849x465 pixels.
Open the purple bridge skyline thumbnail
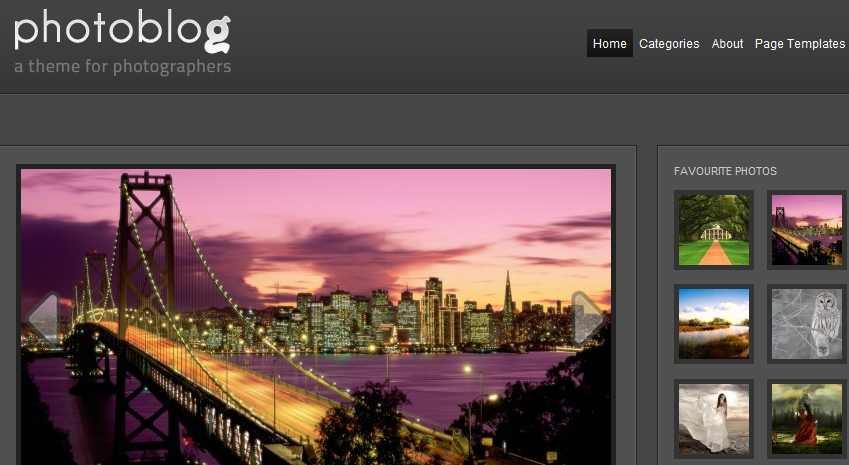pos(807,230)
